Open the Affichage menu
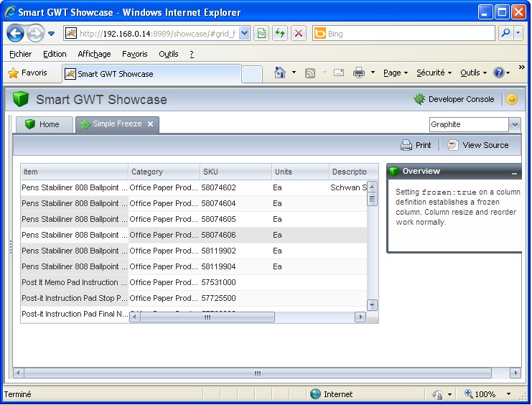The image size is (532, 405). tap(94, 54)
